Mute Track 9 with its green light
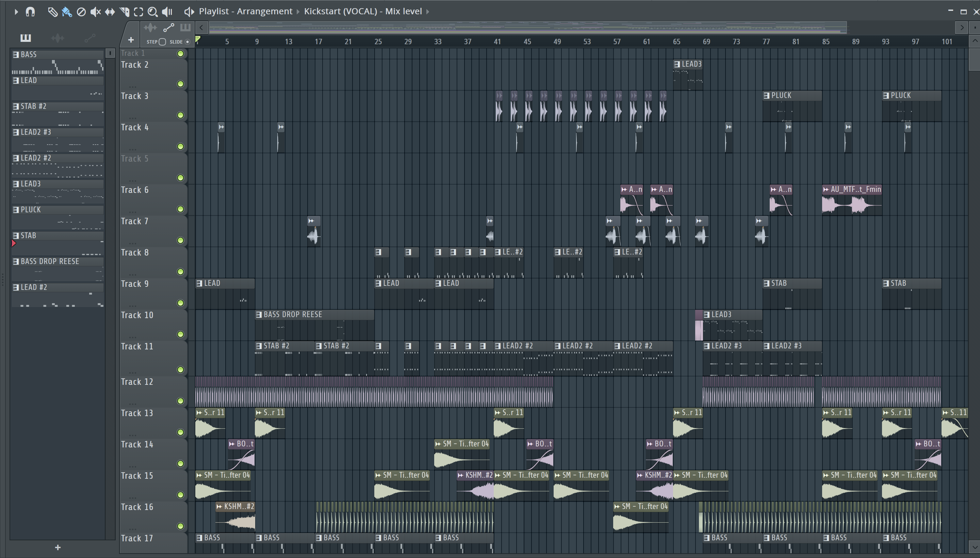Screen dimensions: 980x558 pos(180,303)
